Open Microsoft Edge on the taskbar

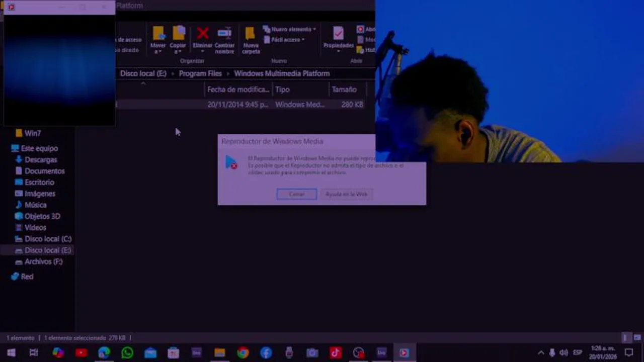[x=104, y=352]
